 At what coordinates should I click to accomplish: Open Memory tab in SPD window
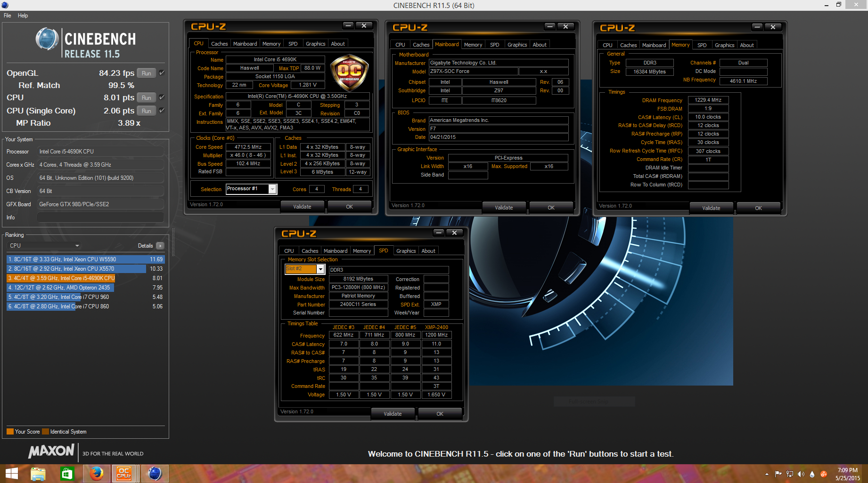click(362, 251)
